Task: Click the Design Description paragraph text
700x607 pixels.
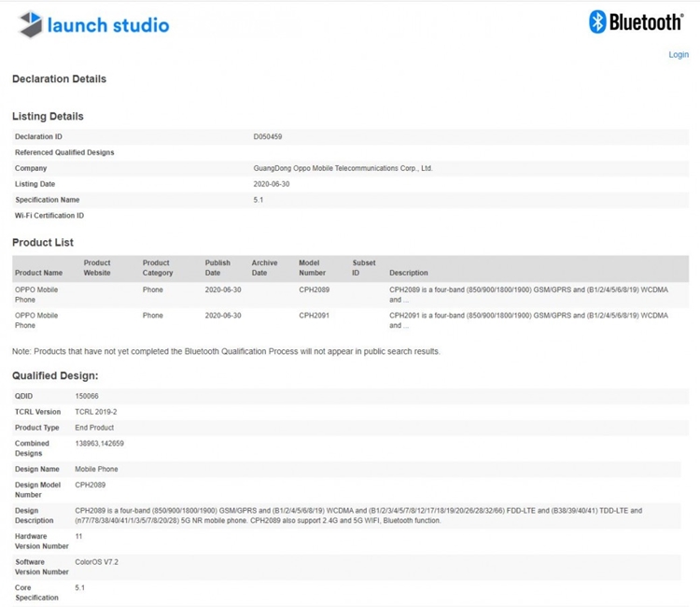Action: point(358,515)
